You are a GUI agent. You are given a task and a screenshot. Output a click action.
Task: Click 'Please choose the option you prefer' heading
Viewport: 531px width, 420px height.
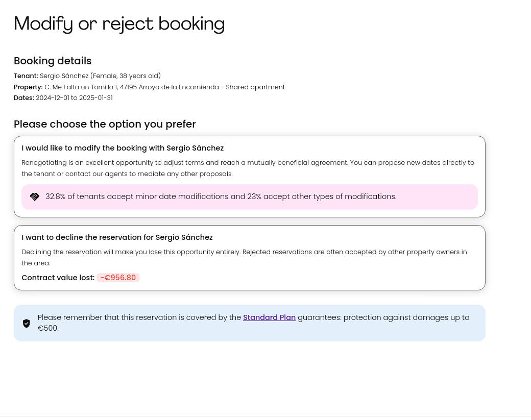point(105,124)
